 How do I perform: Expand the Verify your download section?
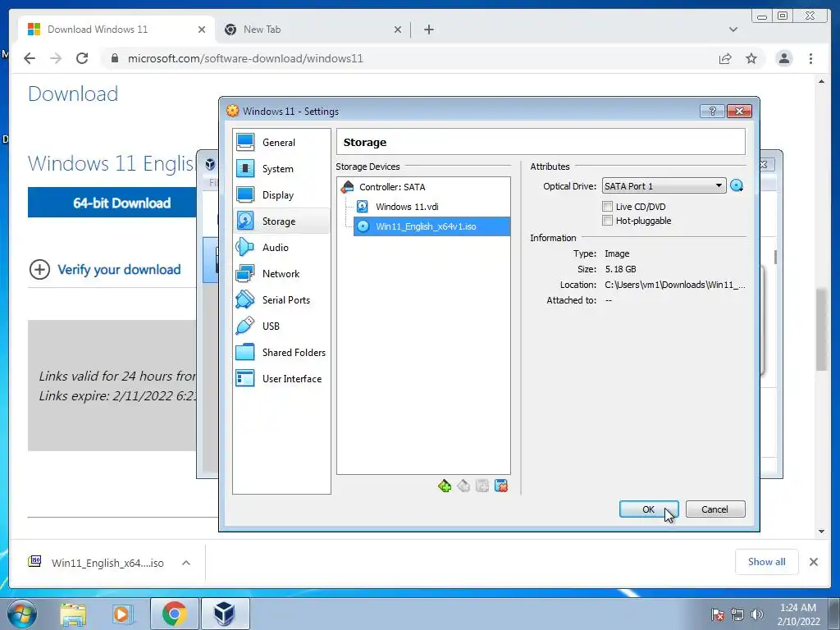119,269
